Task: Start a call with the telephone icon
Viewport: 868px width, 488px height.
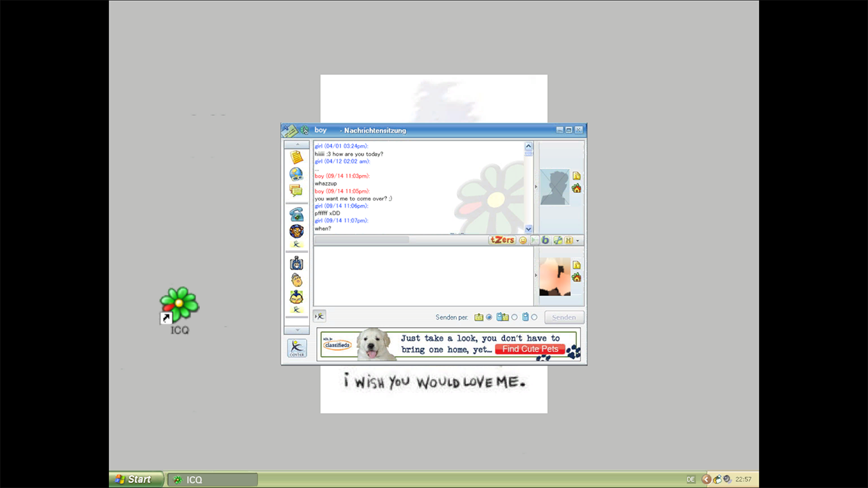Action: click(296, 215)
